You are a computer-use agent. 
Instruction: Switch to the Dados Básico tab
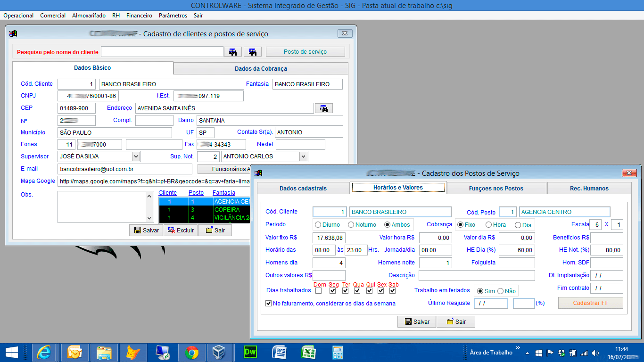click(92, 68)
